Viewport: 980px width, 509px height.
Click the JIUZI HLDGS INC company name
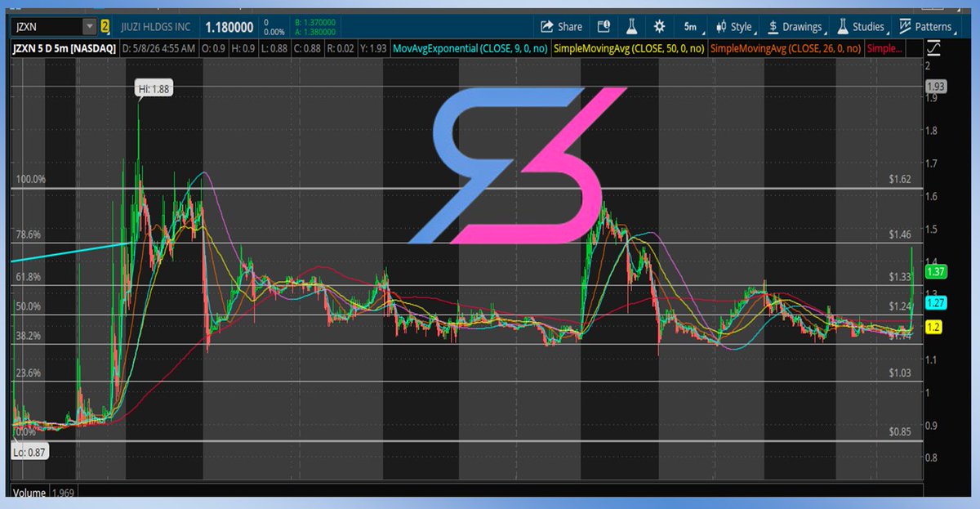[x=158, y=27]
